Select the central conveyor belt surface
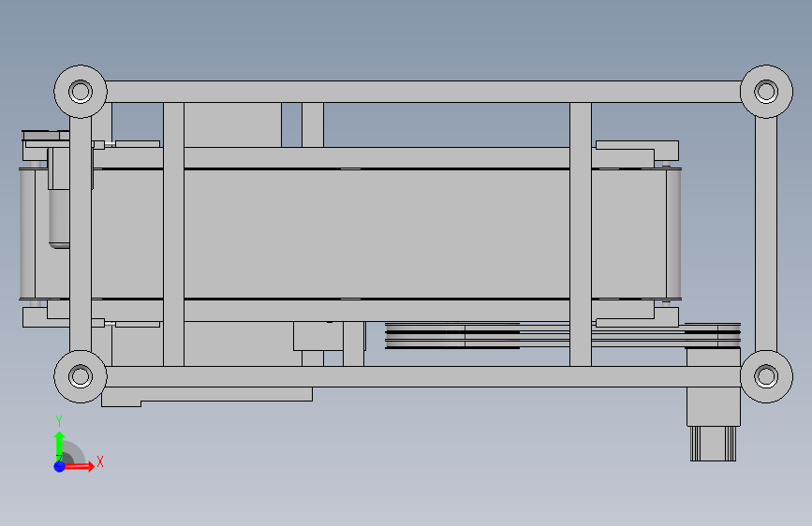 click(377, 233)
